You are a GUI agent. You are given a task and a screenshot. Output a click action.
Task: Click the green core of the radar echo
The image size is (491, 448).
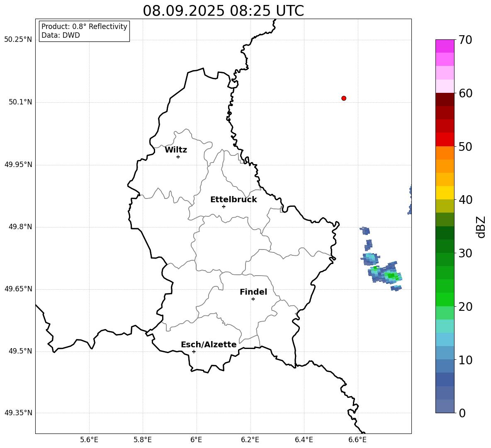391,276
